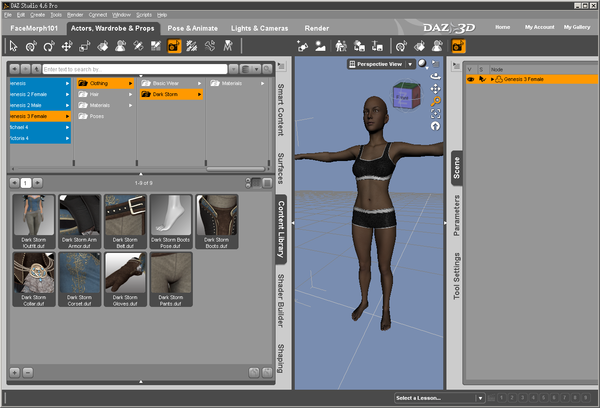
Task: Select the Node Selection arrow tool
Action: click(x=13, y=46)
